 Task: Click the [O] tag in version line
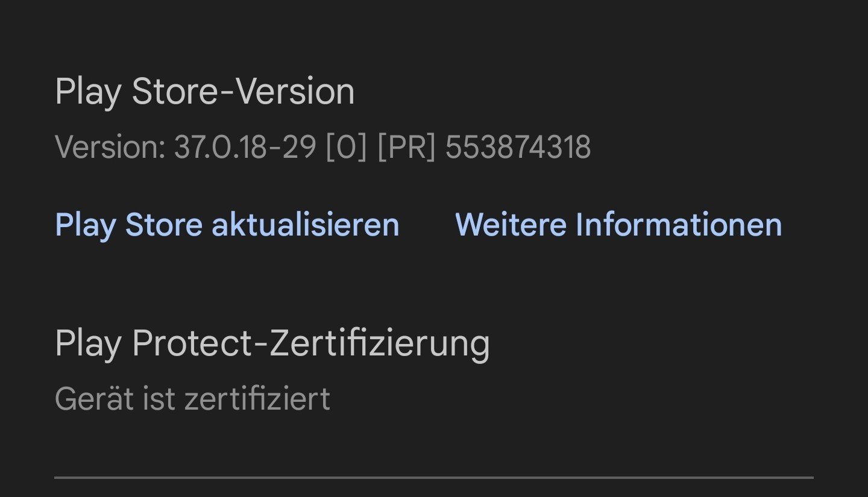346,147
